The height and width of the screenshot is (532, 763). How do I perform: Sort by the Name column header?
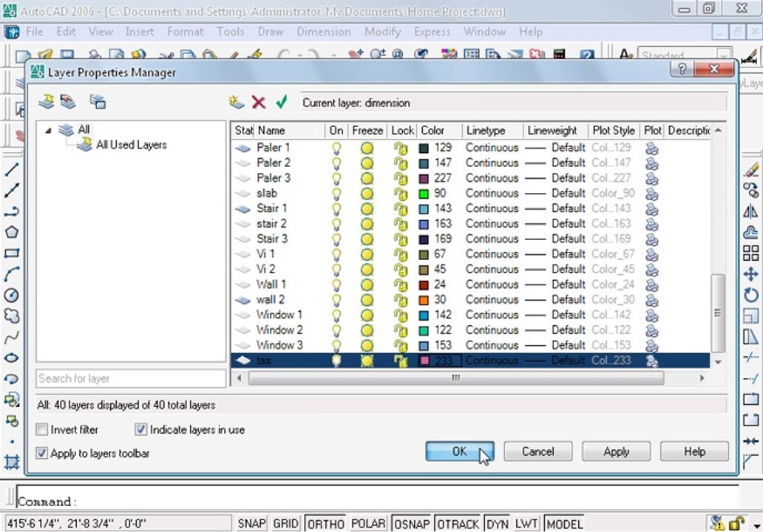(290, 130)
